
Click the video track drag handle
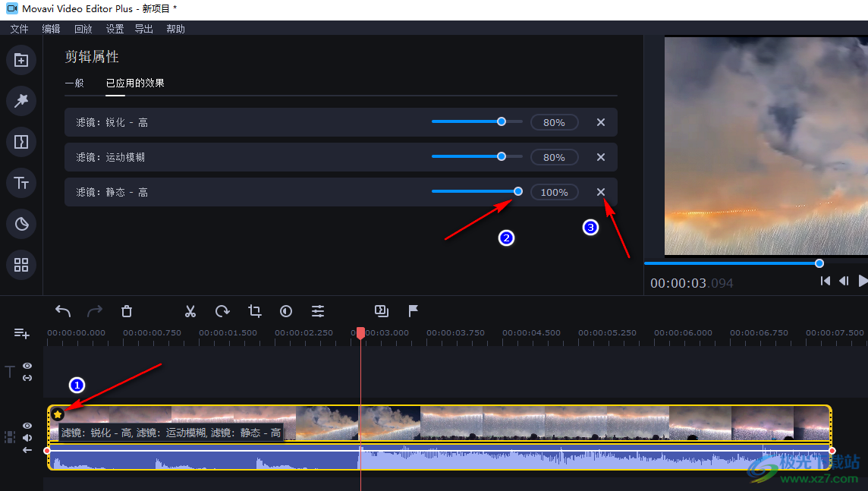[9, 437]
